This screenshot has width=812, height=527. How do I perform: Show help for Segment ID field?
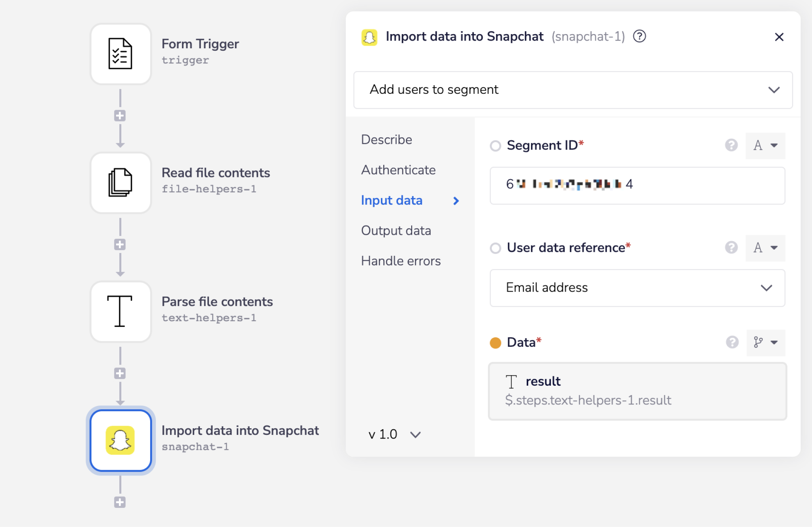coord(731,145)
